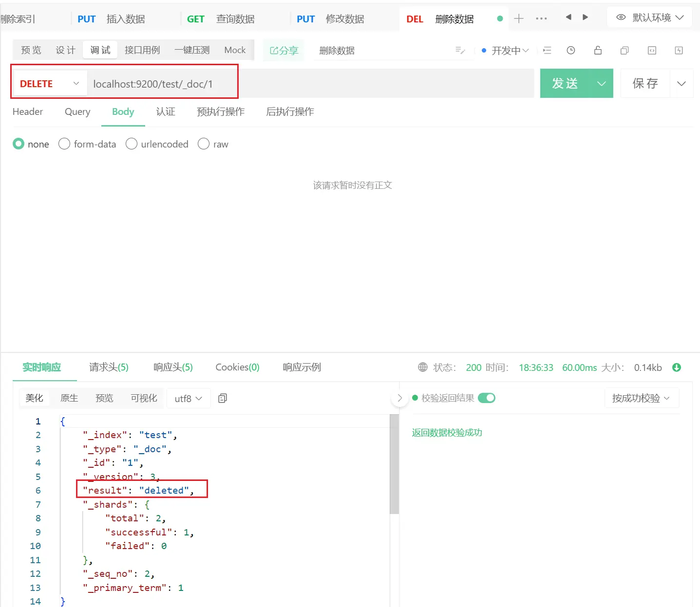Open the 后执行操作 tab
Image resolution: width=700 pixels, height=607 pixels.
coord(290,111)
